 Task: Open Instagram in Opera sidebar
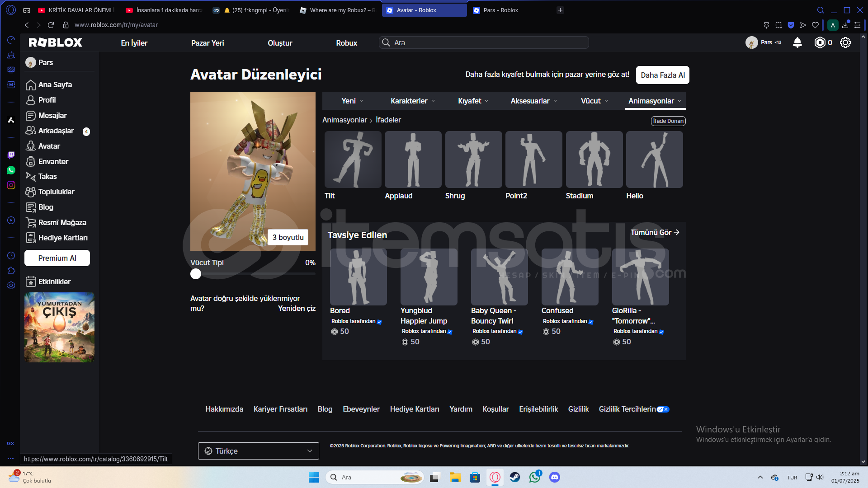click(x=11, y=185)
